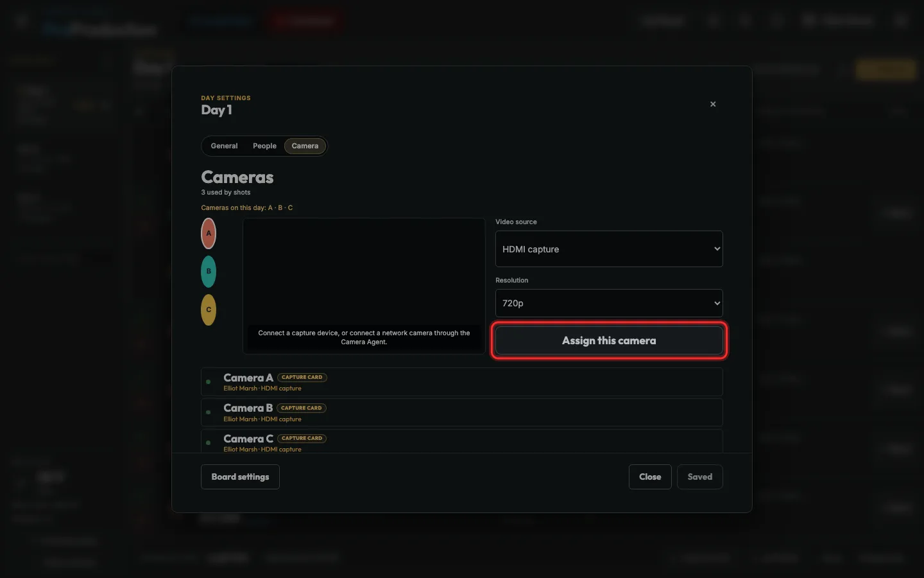This screenshot has height=578, width=924.
Task: Click the 'Cameras on this day: A · B · C' text
Action: (x=247, y=207)
